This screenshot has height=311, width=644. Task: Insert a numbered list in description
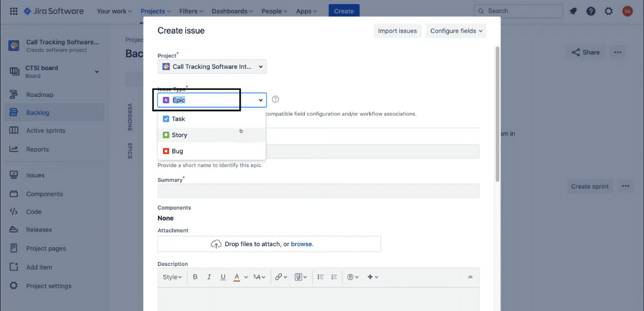[x=334, y=277]
